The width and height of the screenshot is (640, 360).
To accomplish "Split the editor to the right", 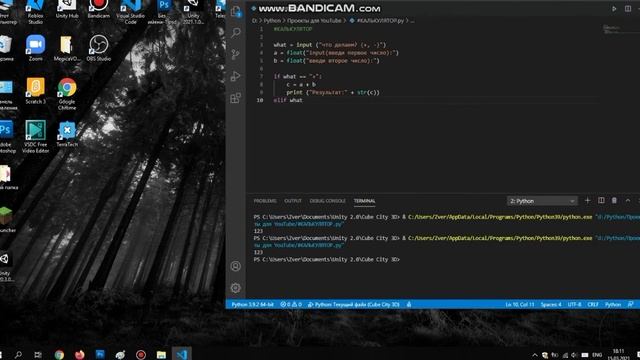I will (628, 9).
